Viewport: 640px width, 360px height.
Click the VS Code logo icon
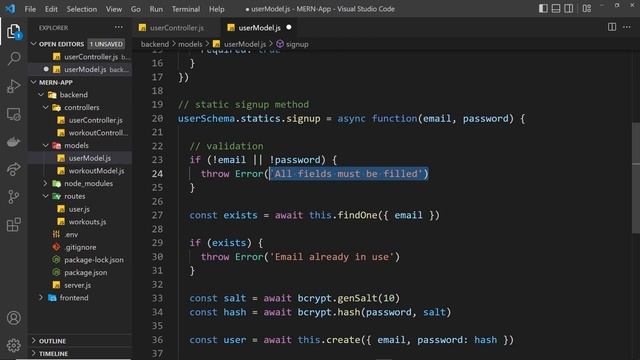coord(10,9)
